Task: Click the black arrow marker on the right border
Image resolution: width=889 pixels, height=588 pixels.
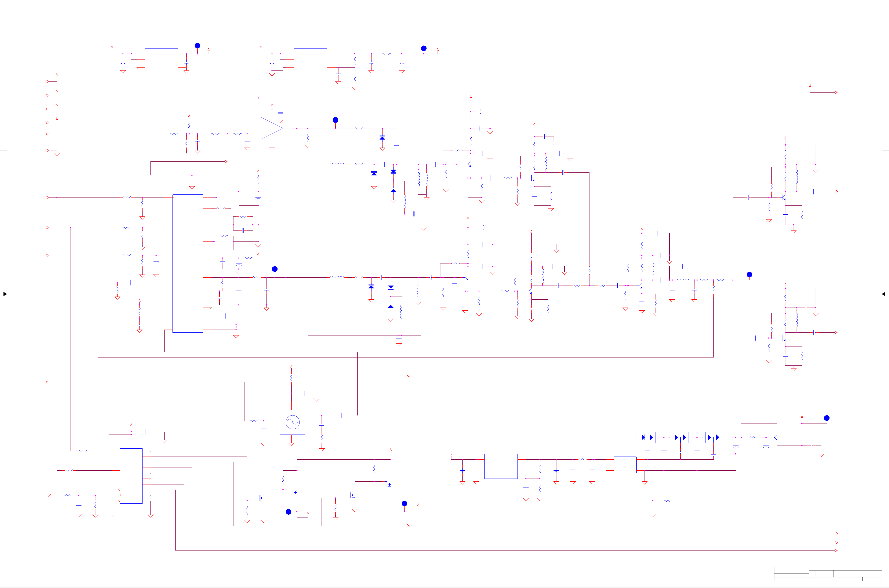Action: click(x=884, y=294)
